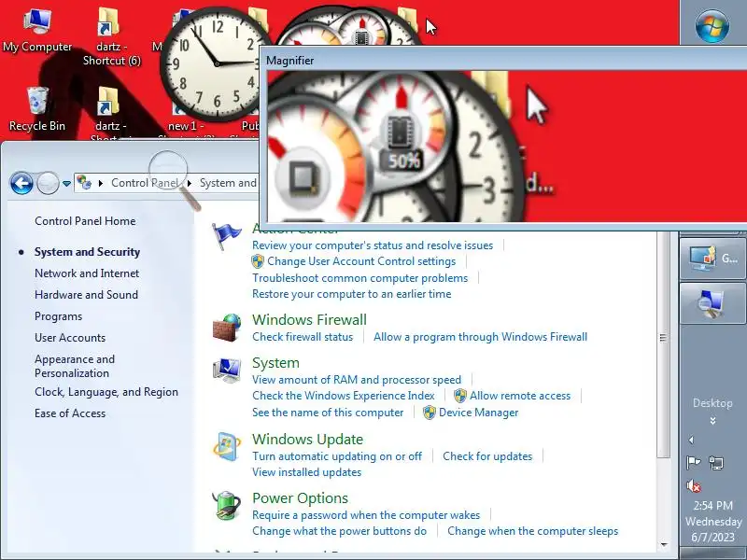
Task: Click the Windows Firewall brick wall icon
Action: tap(226, 328)
